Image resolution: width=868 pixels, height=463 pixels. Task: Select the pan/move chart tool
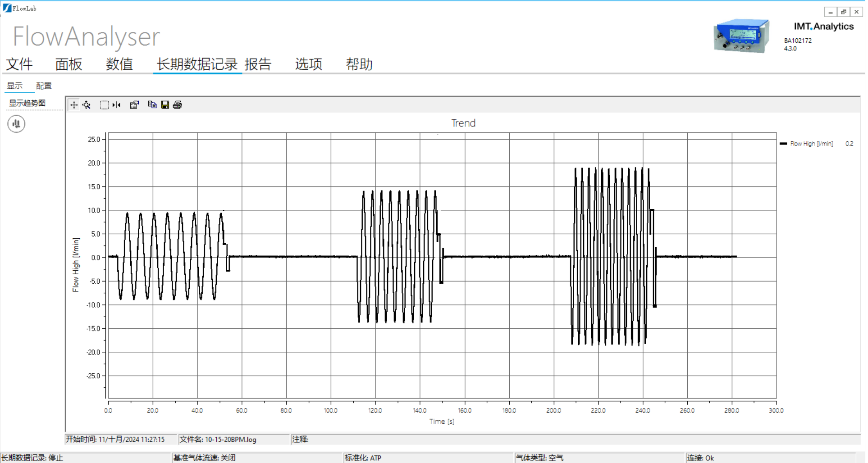click(x=74, y=105)
